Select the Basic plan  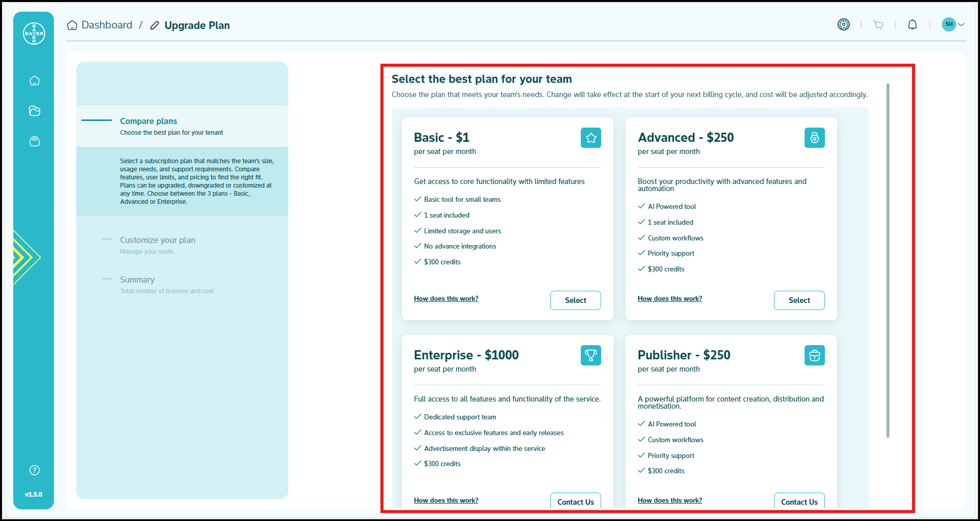point(575,300)
